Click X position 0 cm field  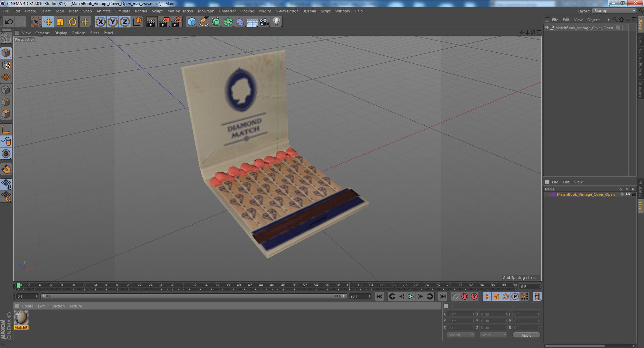click(460, 314)
